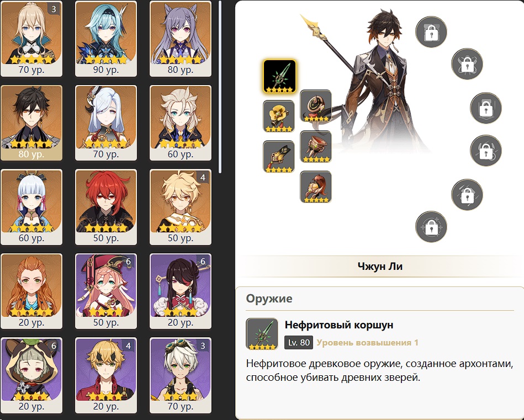
Task: Open the yellow flower artifact slot
Action: point(279,116)
